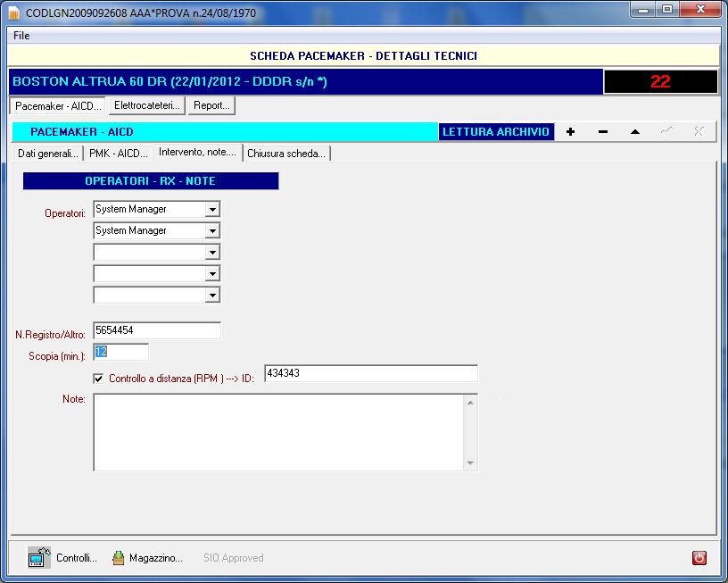Click the greyed cancel X icon
Image resolution: width=728 pixels, height=583 pixels.
pyautogui.click(x=699, y=131)
